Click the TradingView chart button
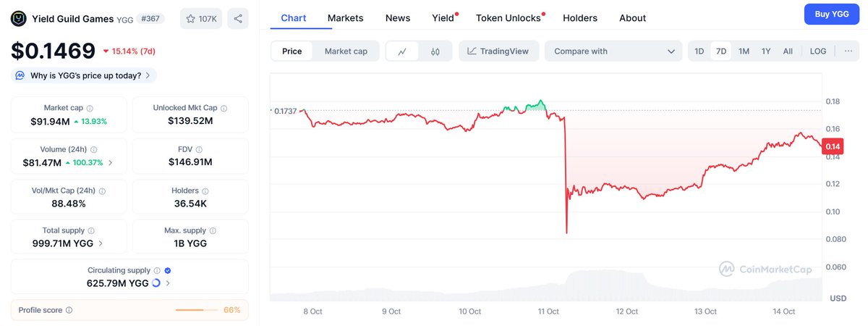This screenshot has width=868, height=326. [x=498, y=51]
